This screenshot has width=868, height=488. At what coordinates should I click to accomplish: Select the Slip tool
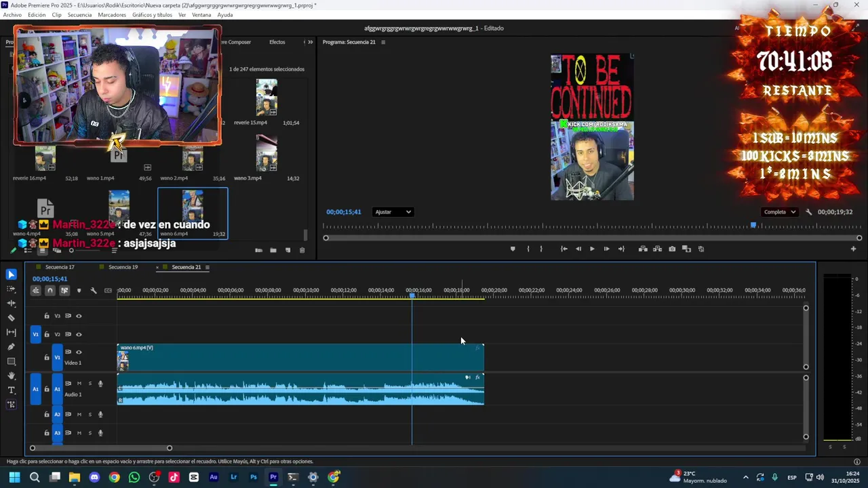tap(11, 332)
